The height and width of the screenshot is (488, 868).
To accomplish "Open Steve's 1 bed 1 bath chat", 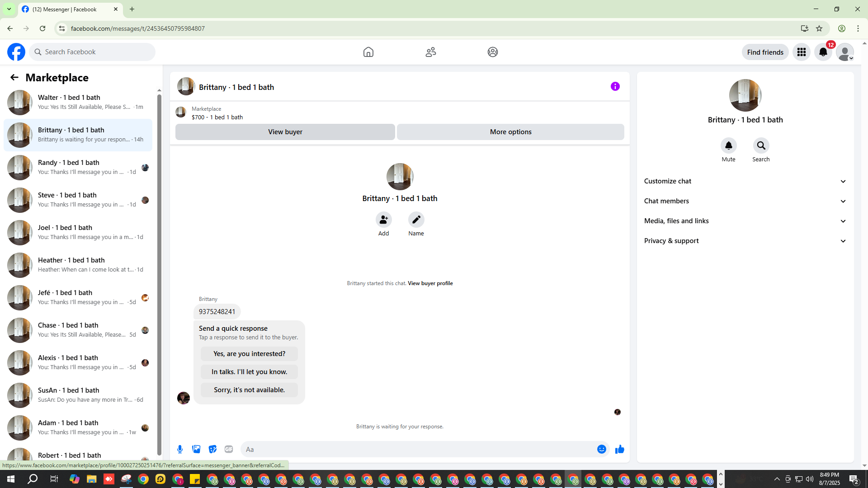I will click(x=78, y=200).
